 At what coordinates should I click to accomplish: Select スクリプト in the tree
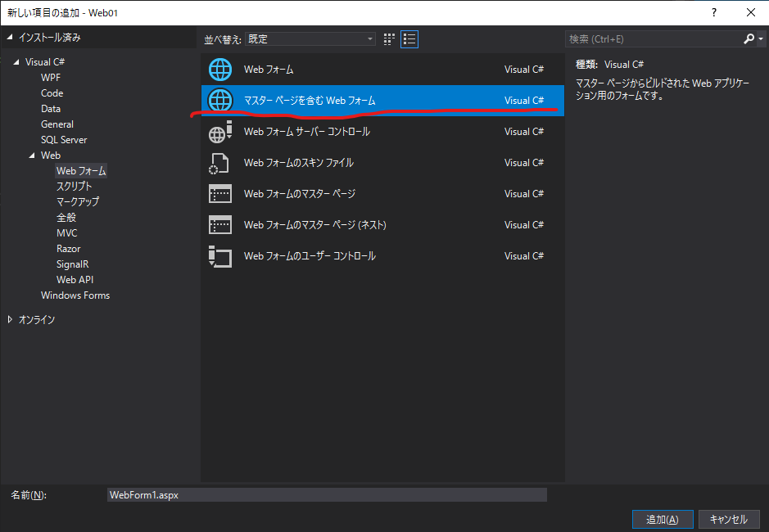tap(74, 187)
